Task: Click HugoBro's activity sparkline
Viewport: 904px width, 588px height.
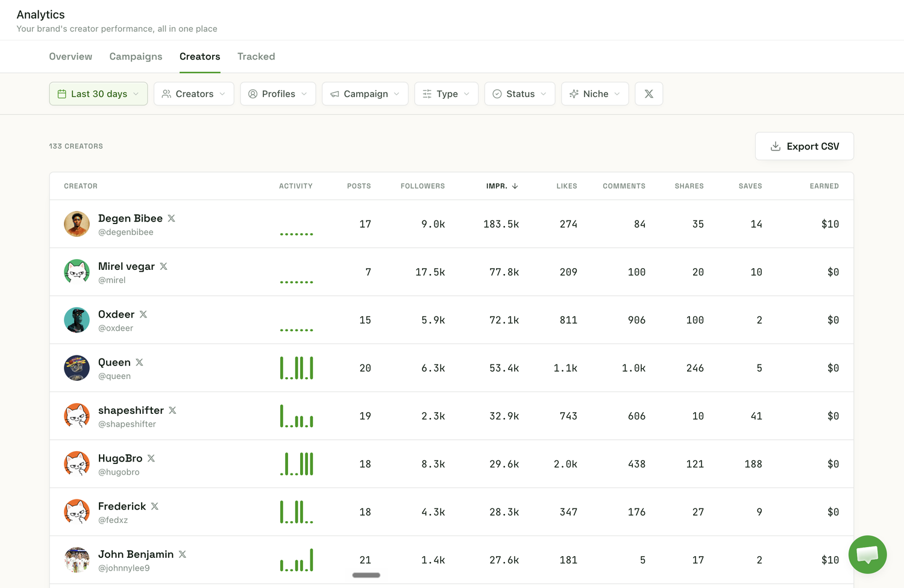Action: pyautogui.click(x=297, y=464)
